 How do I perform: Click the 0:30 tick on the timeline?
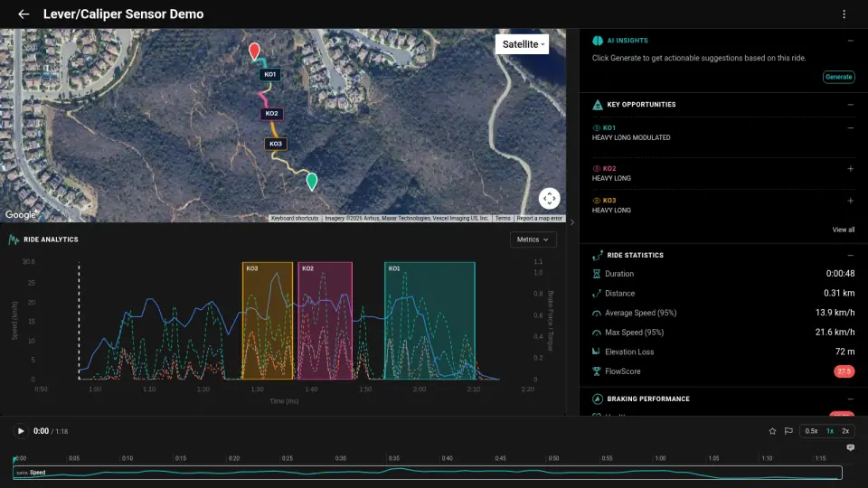click(341, 458)
